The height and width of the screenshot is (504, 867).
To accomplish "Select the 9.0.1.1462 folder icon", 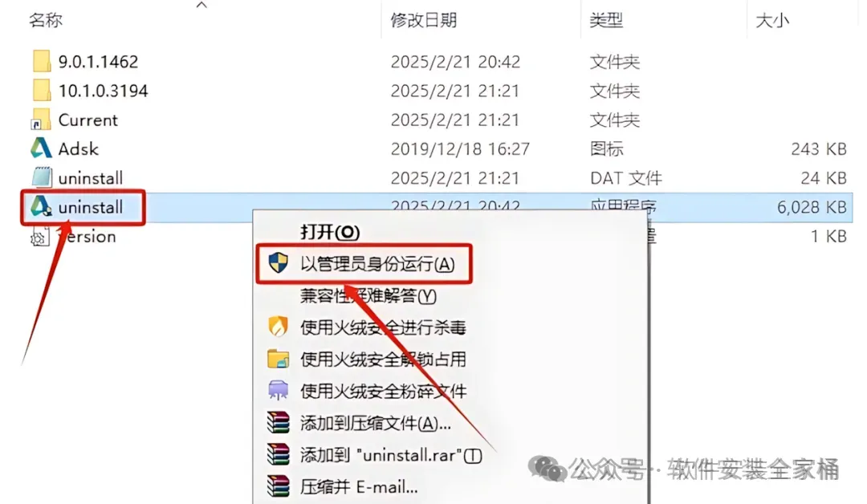I will click(x=42, y=61).
